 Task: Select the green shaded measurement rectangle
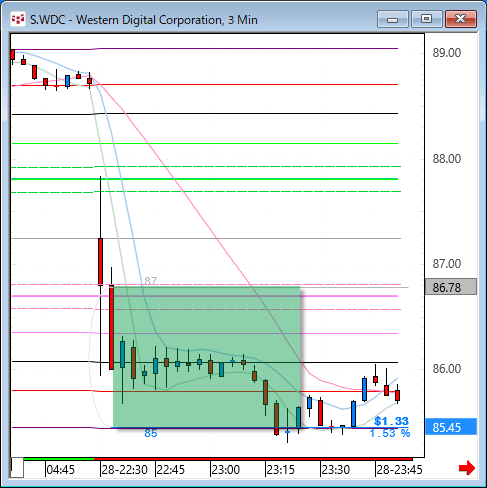207,357
